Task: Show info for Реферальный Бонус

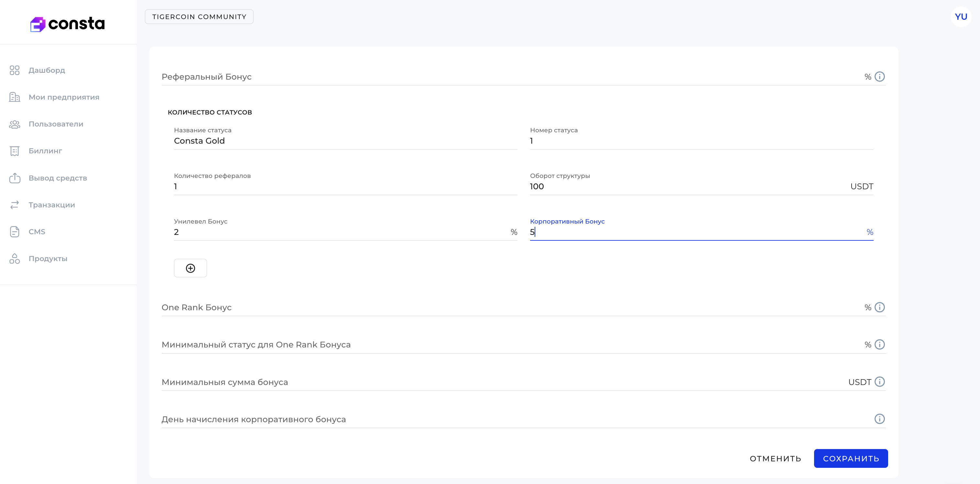Action: click(879, 76)
